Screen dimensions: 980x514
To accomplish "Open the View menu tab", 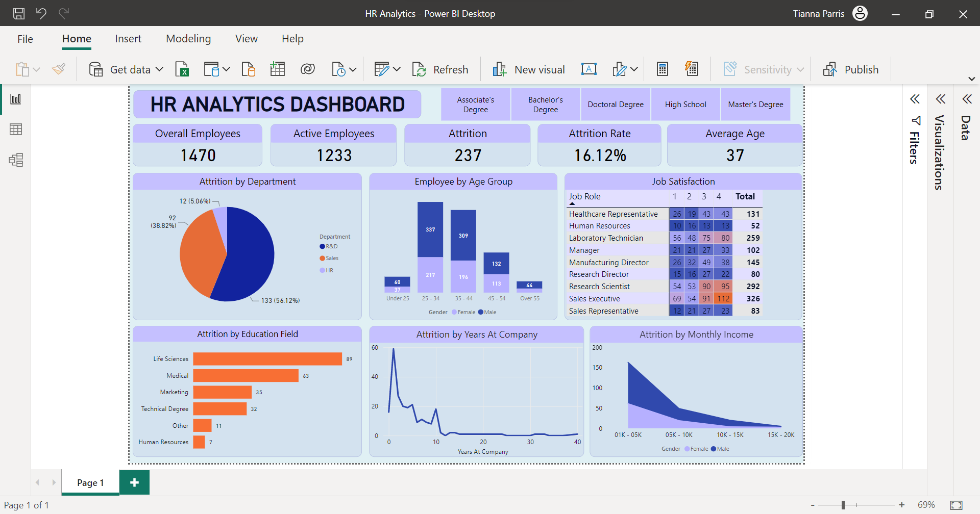I will pyautogui.click(x=246, y=38).
